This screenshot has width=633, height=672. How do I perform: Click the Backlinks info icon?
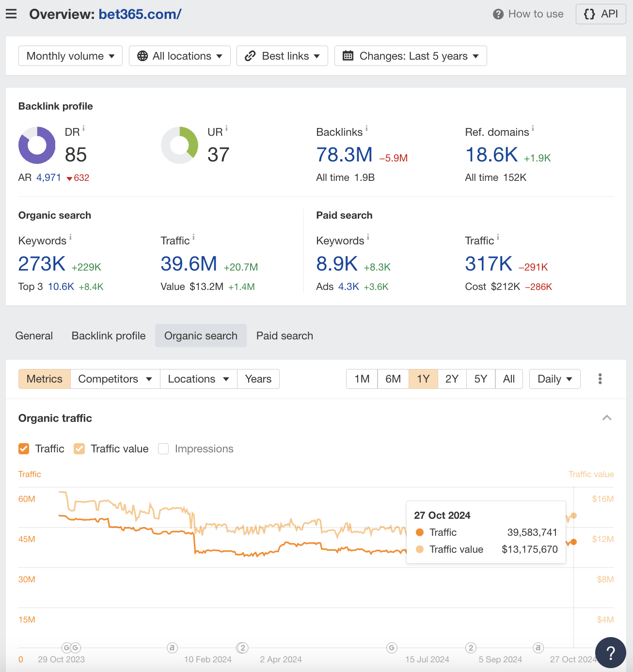[366, 128]
